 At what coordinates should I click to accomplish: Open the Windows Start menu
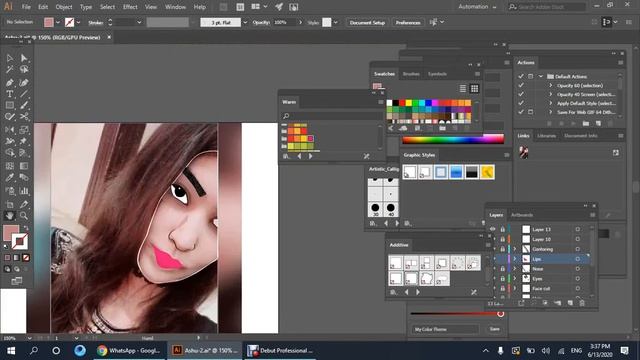click(x=11, y=351)
